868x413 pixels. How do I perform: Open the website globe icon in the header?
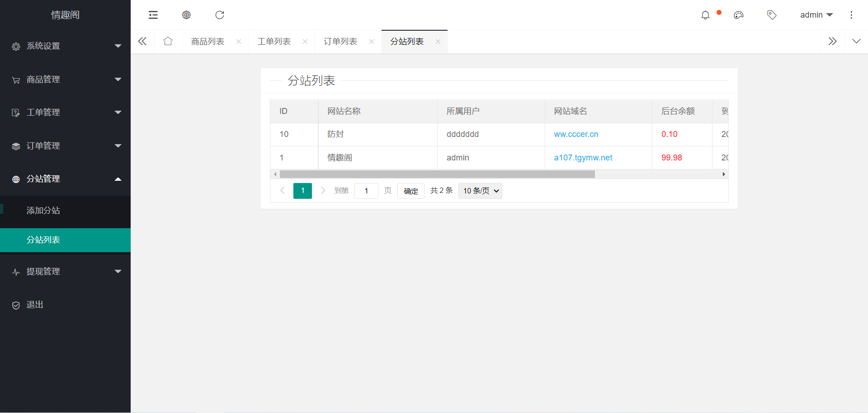[186, 15]
